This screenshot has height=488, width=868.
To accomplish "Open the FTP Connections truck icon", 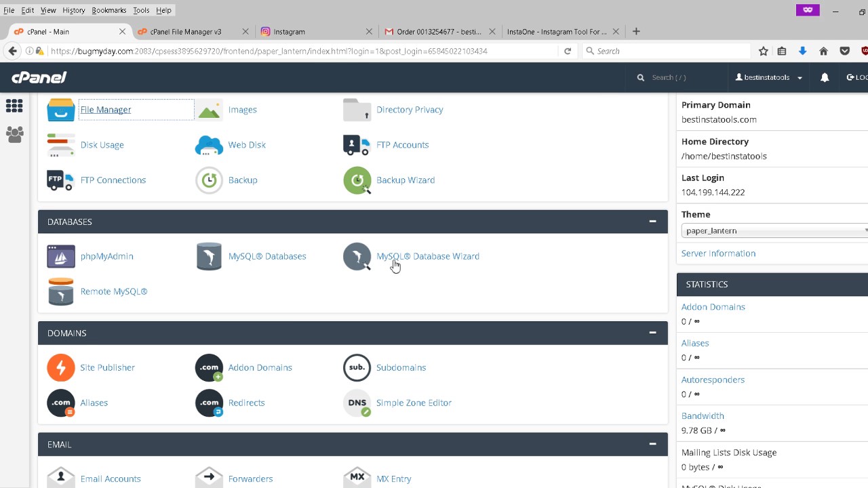I will click(60, 180).
